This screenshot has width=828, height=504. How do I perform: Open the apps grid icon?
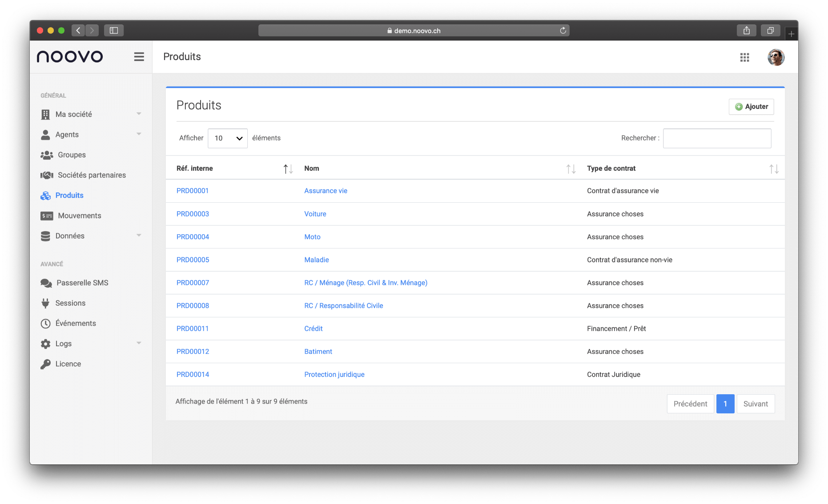[744, 57]
